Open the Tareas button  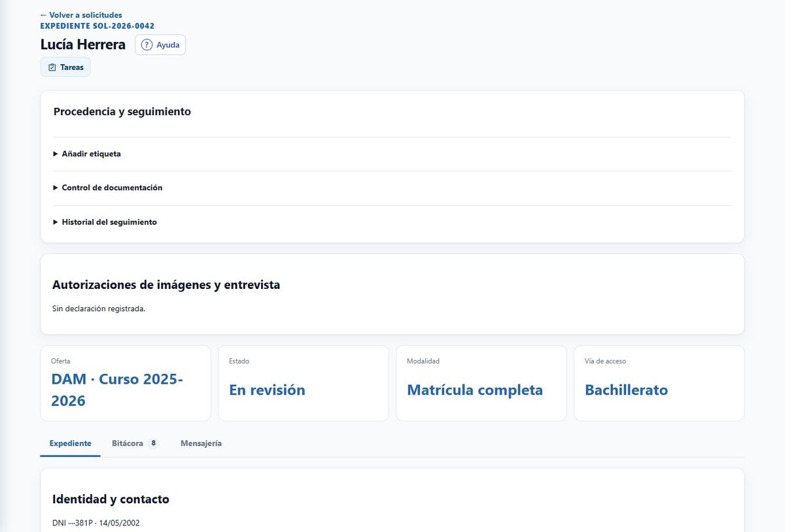tap(65, 67)
